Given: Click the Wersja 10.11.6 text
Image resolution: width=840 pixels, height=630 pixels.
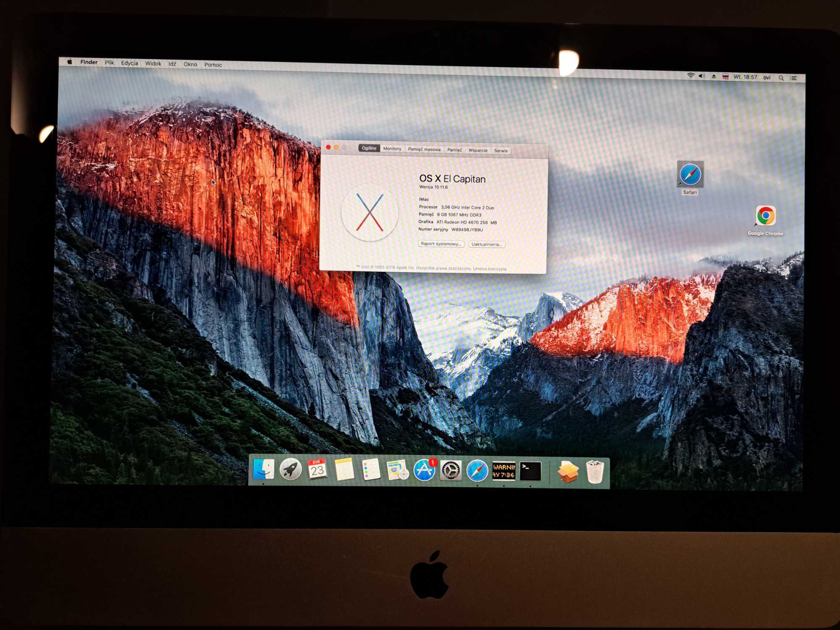Looking at the screenshot, I should 433,187.
